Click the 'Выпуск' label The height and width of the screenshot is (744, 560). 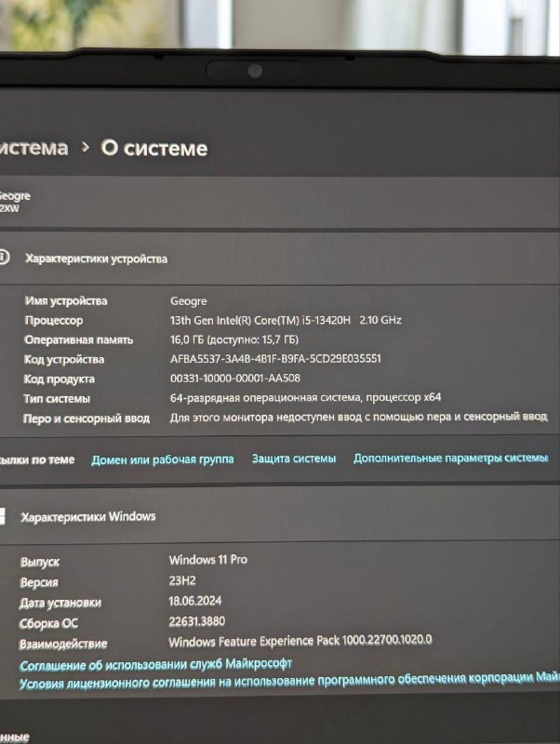[40, 563]
